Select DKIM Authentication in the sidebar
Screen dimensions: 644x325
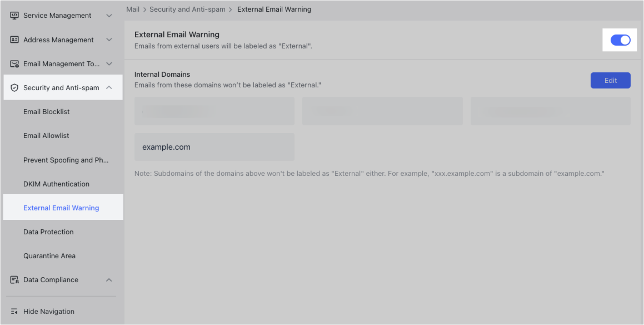pos(56,184)
